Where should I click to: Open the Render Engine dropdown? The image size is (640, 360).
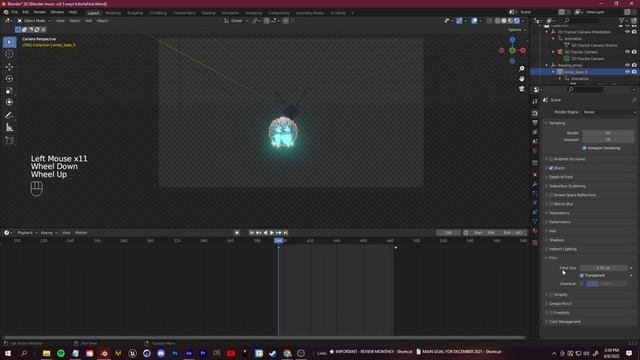pos(609,112)
